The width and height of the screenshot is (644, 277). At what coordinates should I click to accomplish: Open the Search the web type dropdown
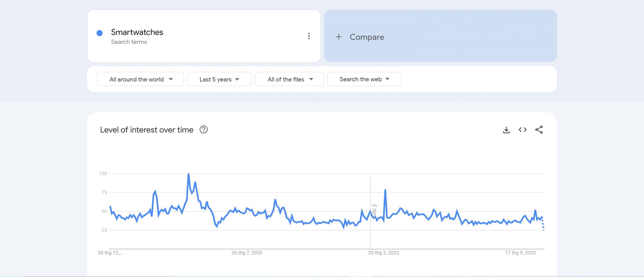click(364, 79)
